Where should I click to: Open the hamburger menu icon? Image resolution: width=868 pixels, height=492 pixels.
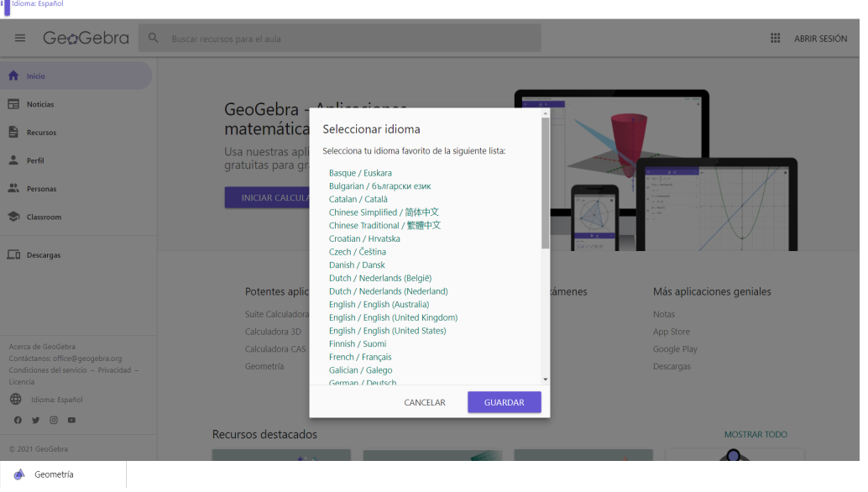[20, 39]
